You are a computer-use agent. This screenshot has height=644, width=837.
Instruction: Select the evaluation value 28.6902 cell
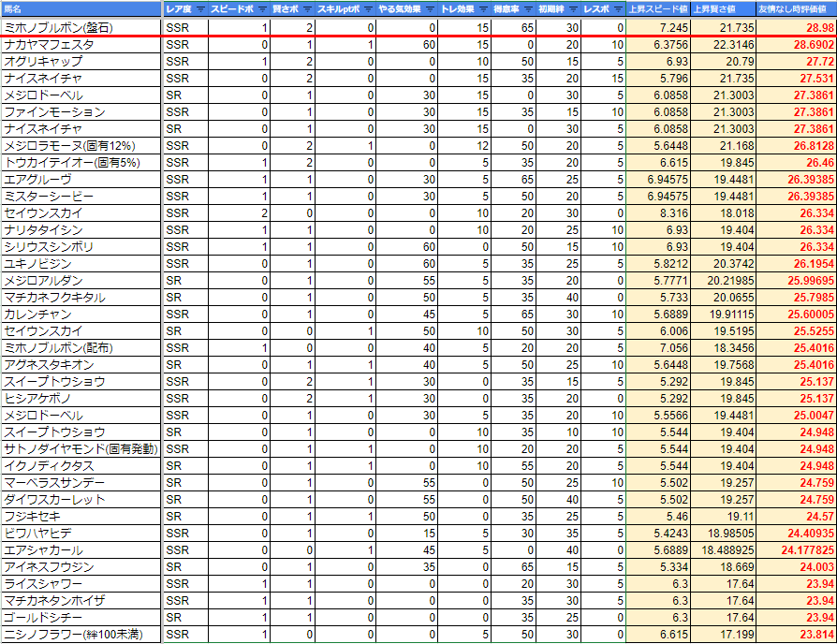(797, 45)
